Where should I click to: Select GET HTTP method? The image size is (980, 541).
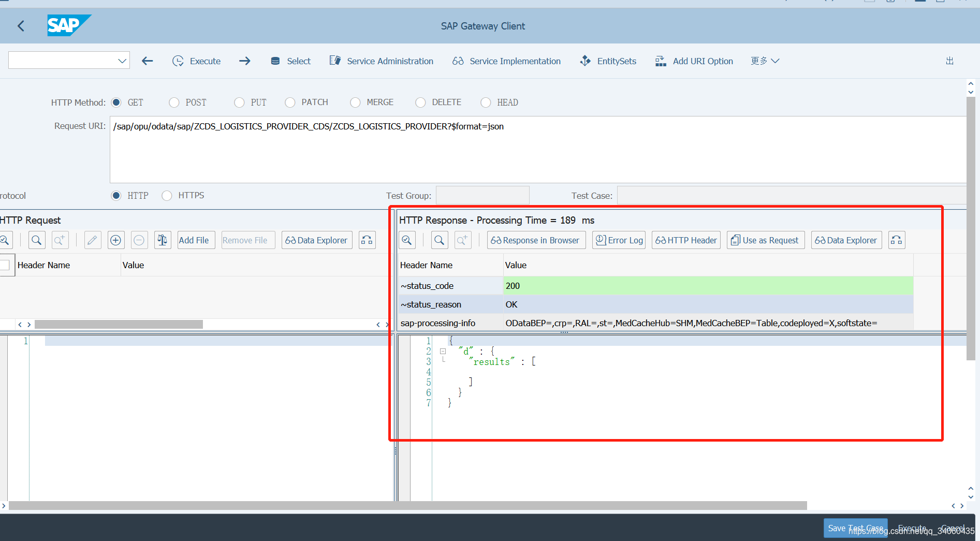[116, 103]
